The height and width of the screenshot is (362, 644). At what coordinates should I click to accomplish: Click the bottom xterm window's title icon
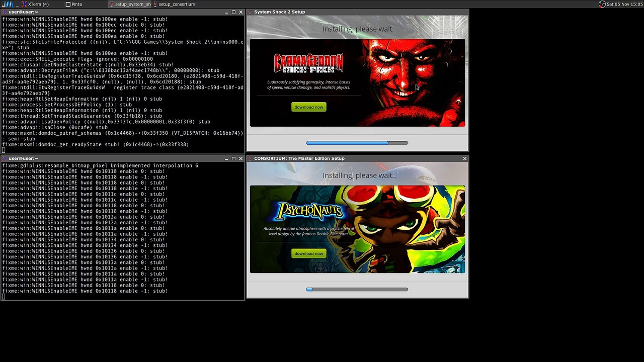tap(4, 158)
